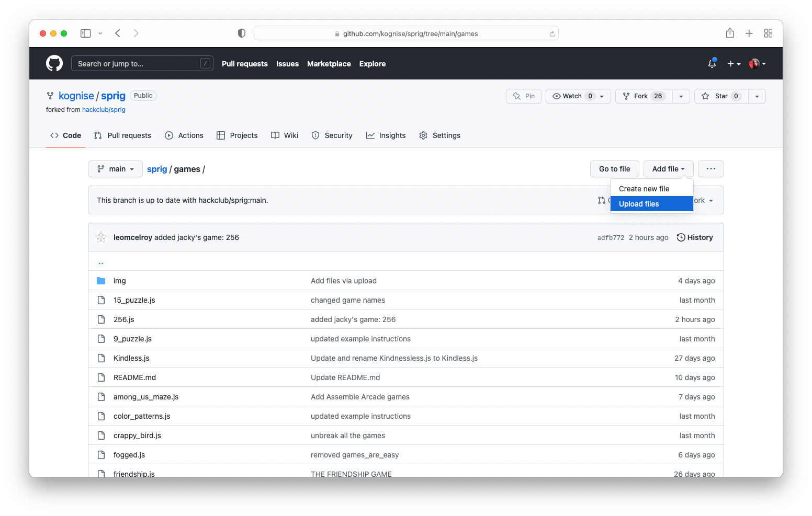This screenshot has height=516, width=812.
Task: Expand the Fork options caret
Action: pos(681,96)
